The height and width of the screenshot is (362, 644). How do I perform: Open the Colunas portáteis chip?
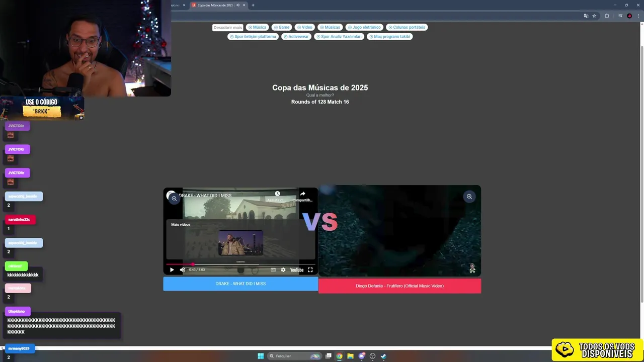tap(407, 27)
